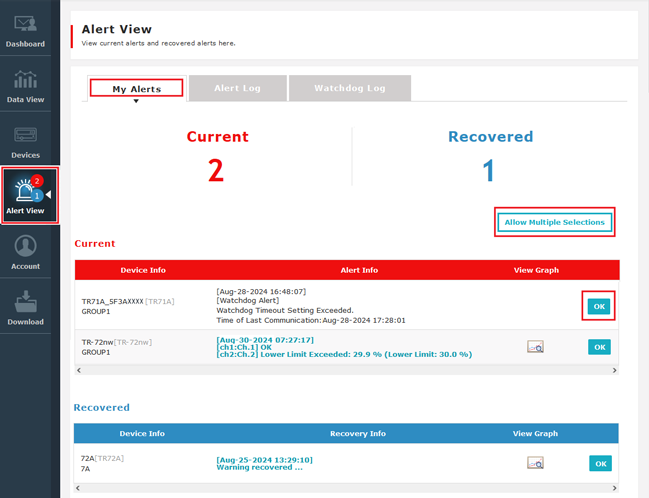The width and height of the screenshot is (649, 498).
Task: Open the Dashboard sidebar icon
Action: (x=25, y=31)
